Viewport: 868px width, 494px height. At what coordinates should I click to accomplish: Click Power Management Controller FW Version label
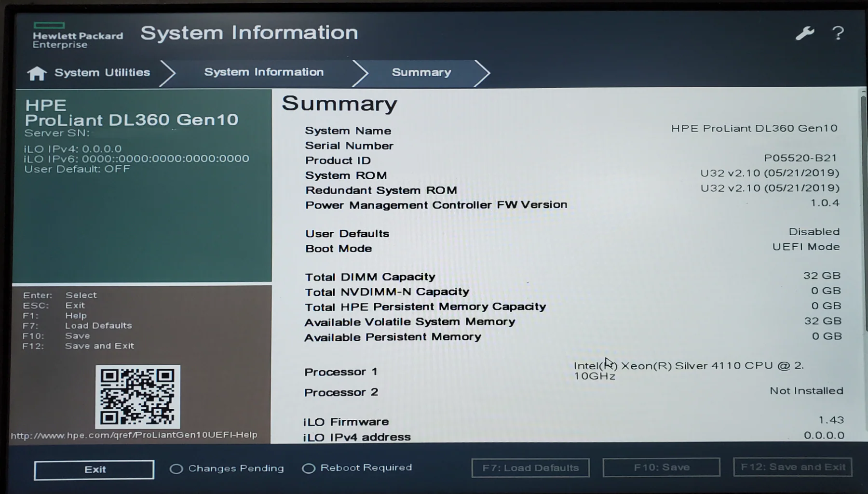[436, 205]
